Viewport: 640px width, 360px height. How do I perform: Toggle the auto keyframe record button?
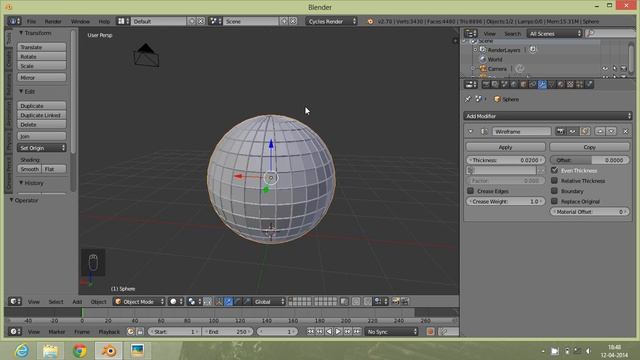click(430, 332)
